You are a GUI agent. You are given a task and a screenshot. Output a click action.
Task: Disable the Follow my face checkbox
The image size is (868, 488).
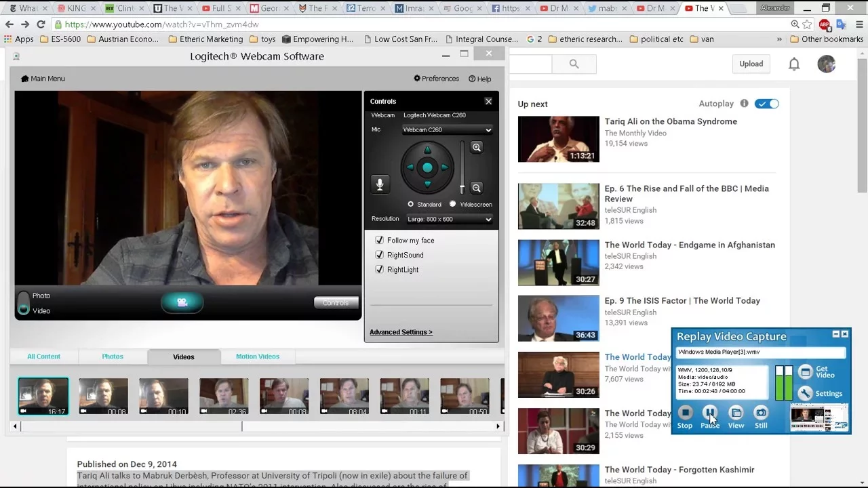[380, 240]
